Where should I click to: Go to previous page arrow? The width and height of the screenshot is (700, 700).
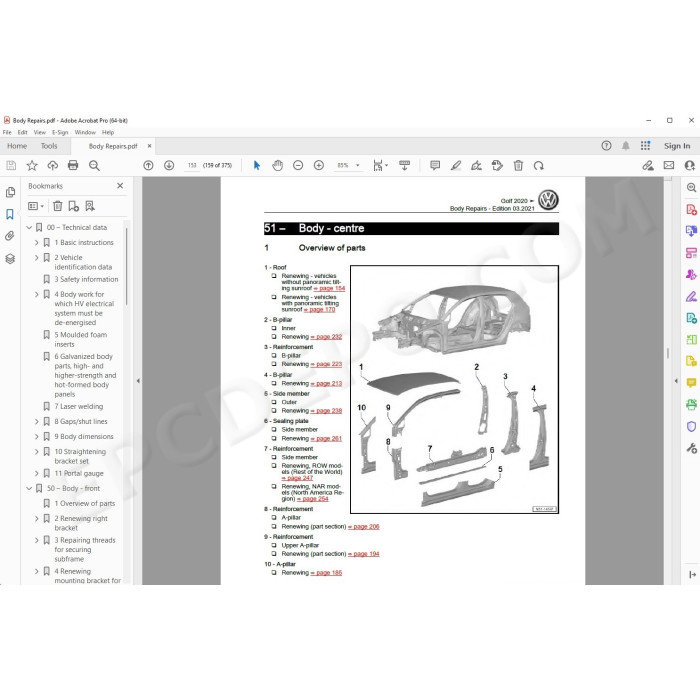148,166
